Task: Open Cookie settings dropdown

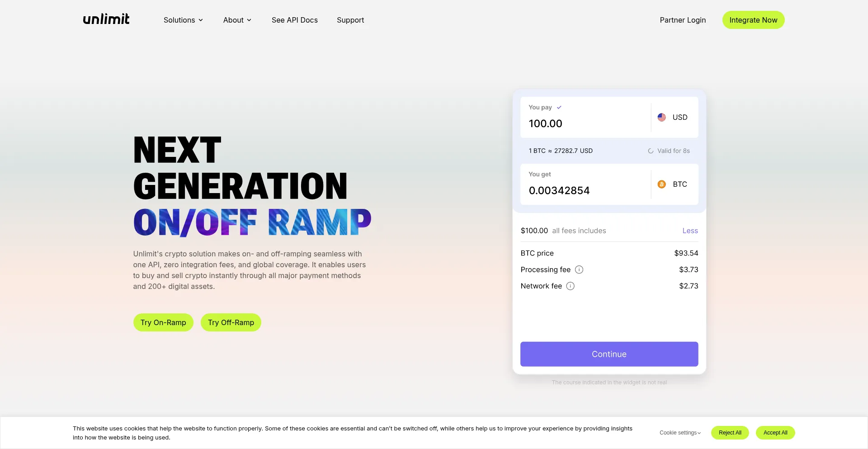Action: [x=680, y=433]
